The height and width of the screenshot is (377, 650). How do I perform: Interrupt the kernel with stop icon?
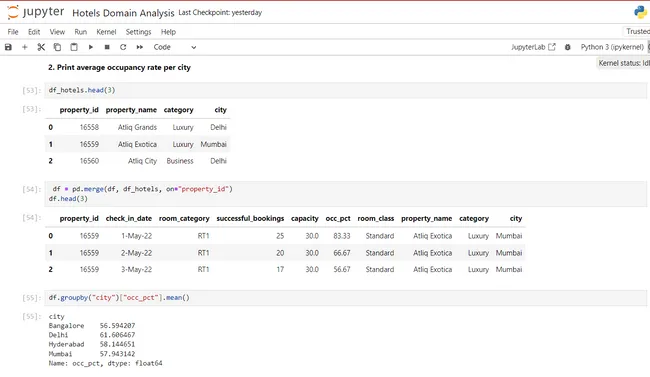(x=107, y=47)
